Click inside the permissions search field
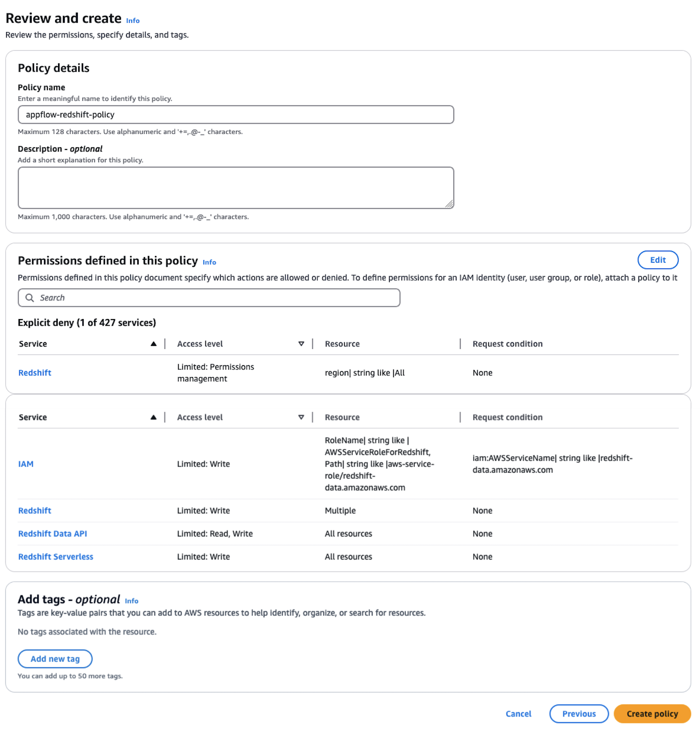Image resolution: width=700 pixels, height=732 pixels. click(165, 297)
